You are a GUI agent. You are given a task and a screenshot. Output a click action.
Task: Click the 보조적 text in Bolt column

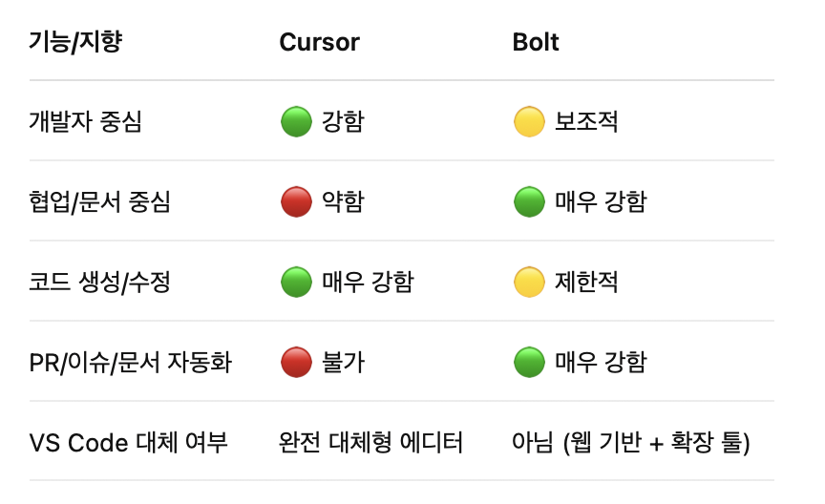[x=586, y=121]
